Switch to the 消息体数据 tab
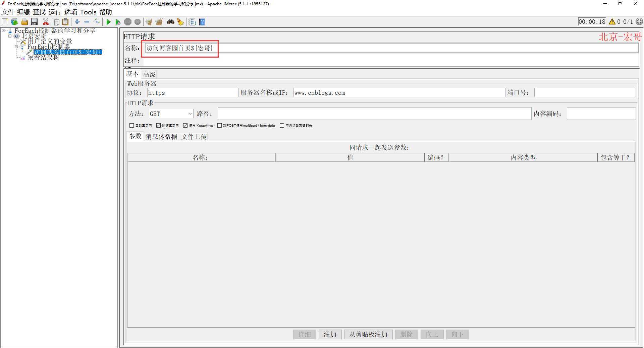Image resolution: width=644 pixels, height=348 pixels. pyautogui.click(x=161, y=136)
